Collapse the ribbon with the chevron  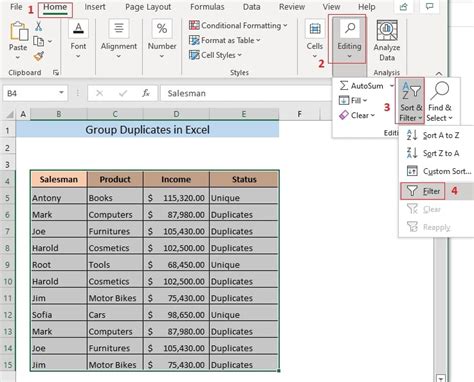click(439, 74)
